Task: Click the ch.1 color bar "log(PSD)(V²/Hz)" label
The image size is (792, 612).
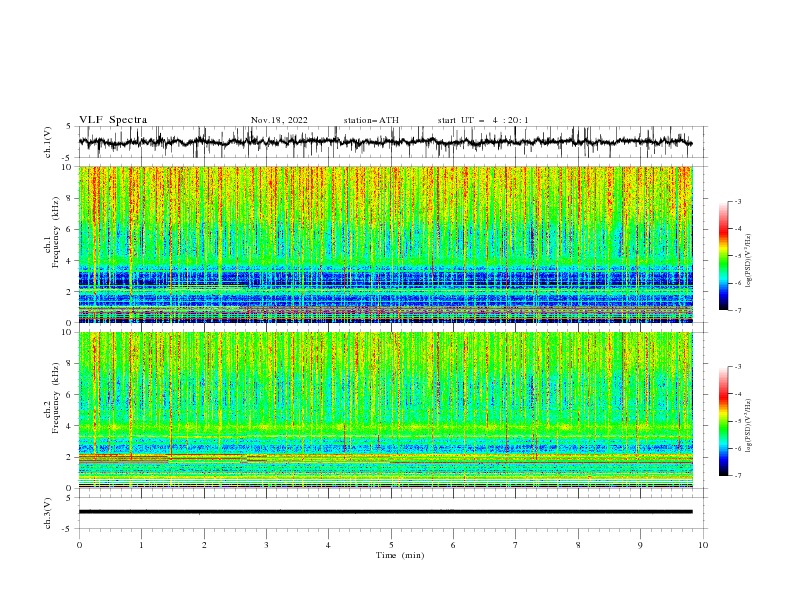Action: 749,261
